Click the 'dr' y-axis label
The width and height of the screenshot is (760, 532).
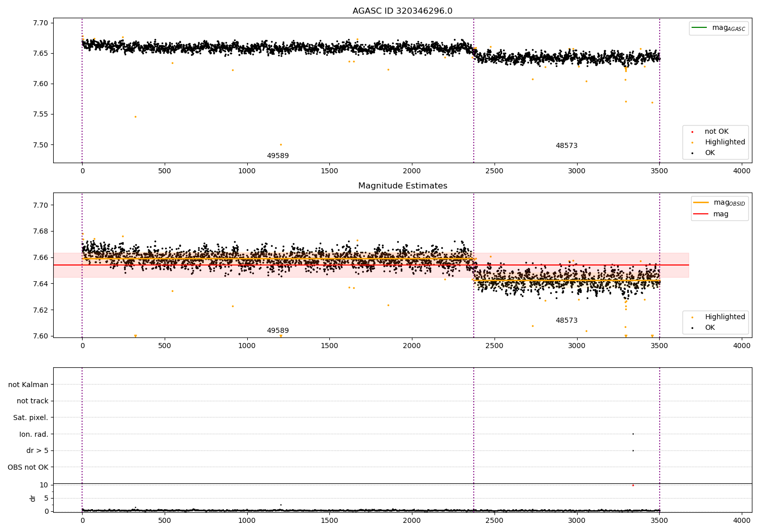[x=33, y=498]
